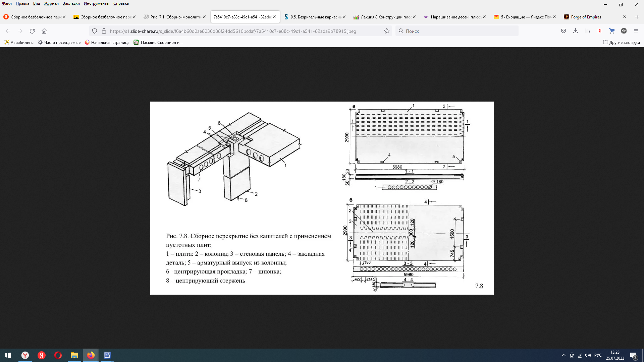Open the shopping cart extension
The image size is (644, 362).
pos(612,31)
